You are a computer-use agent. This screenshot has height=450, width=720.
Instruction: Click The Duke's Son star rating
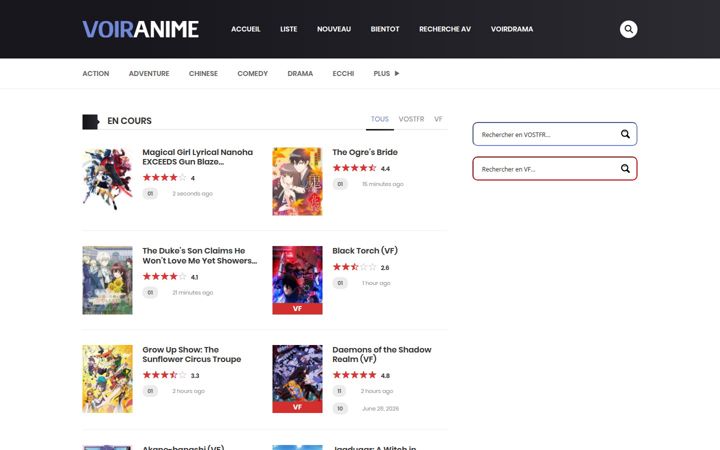[x=164, y=276]
